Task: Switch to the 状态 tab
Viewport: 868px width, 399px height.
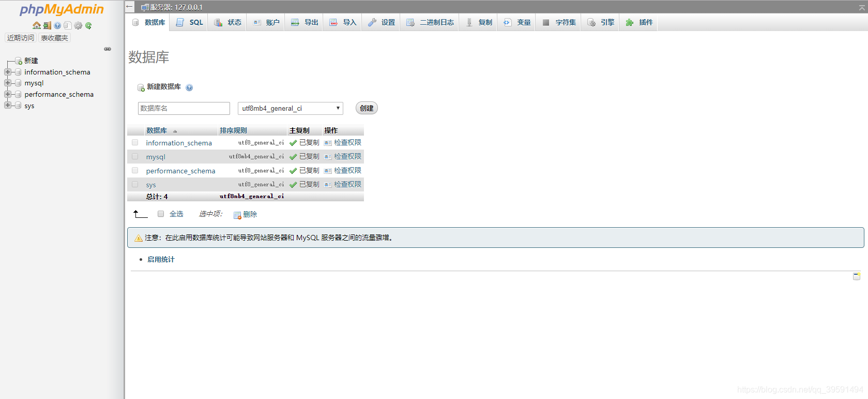Action: click(x=227, y=22)
